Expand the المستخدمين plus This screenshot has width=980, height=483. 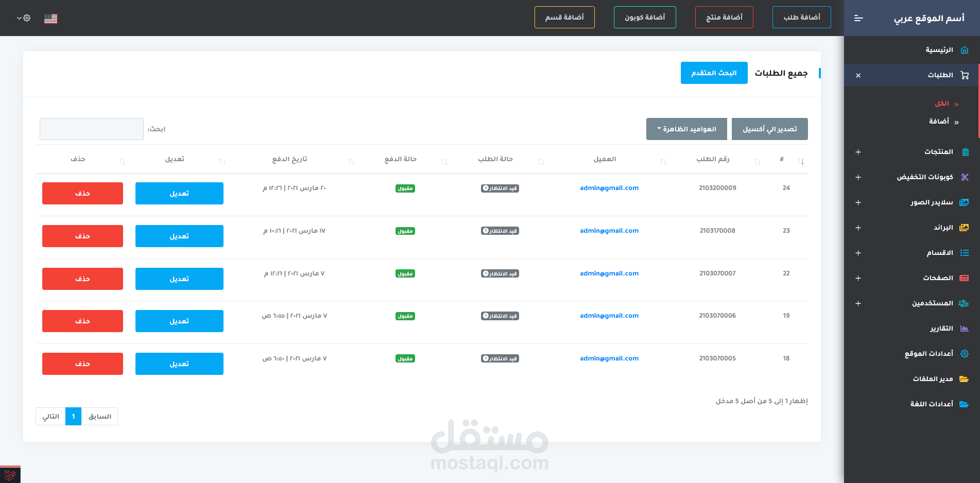pos(858,303)
